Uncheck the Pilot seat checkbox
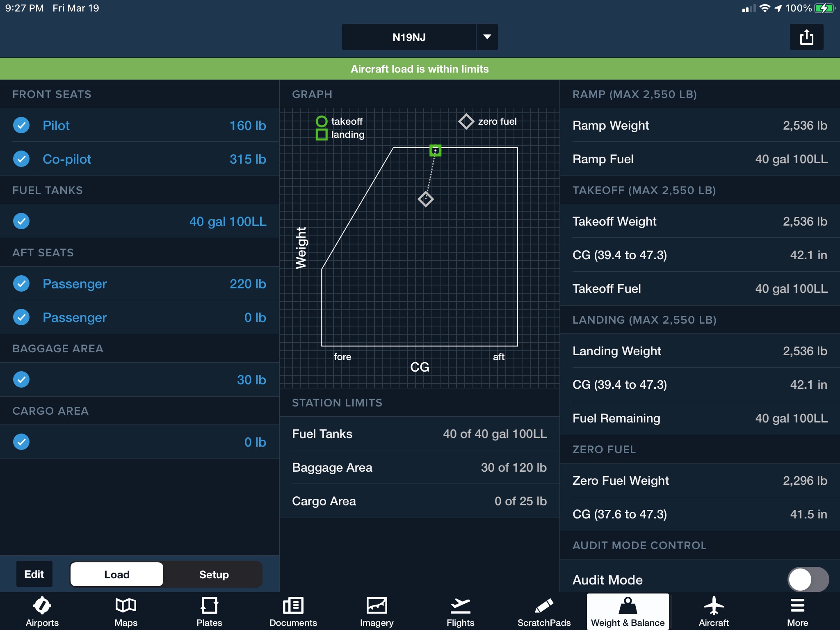The image size is (840, 630). (21, 125)
